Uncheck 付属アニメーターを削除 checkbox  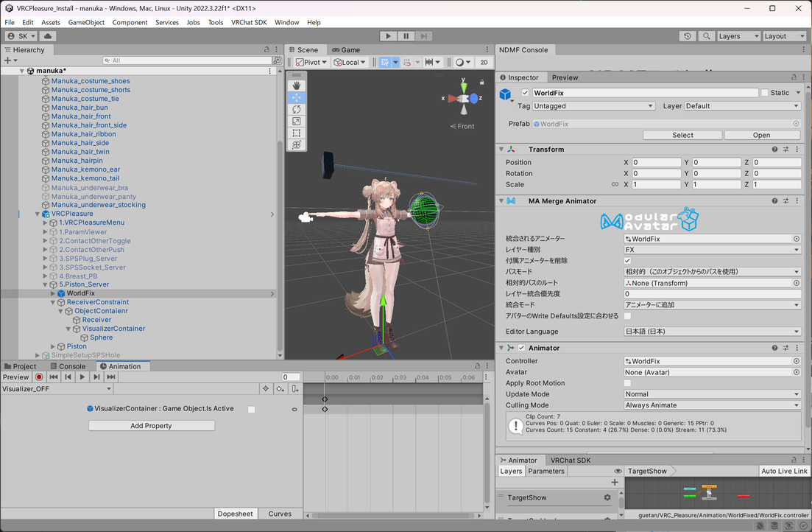pos(628,260)
